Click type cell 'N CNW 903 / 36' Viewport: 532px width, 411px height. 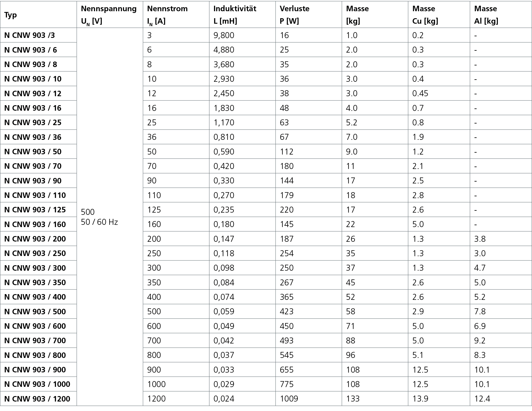click(x=38, y=137)
